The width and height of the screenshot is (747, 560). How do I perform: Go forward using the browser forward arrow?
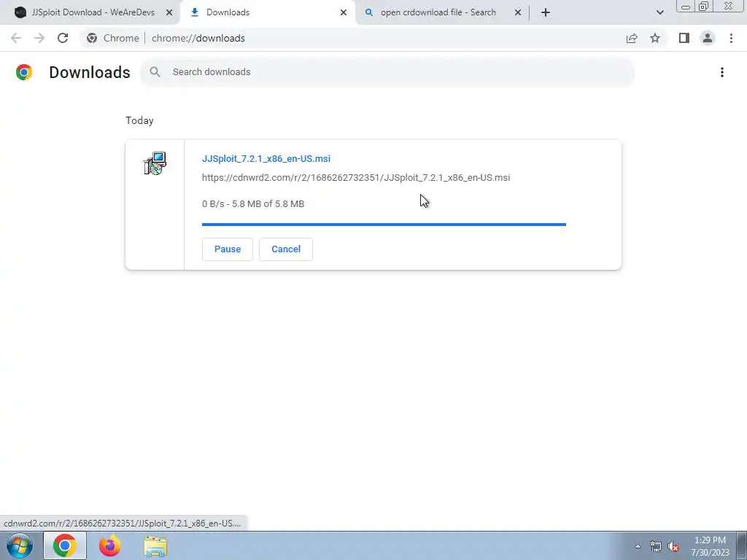[39, 38]
